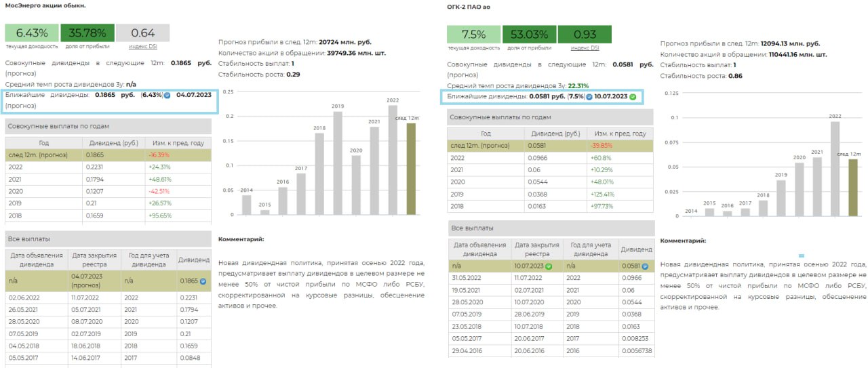Select 'след. 12m' bar in Mosenergo chart
Image resolution: width=868 pixels, height=368 pixels.
click(411, 169)
